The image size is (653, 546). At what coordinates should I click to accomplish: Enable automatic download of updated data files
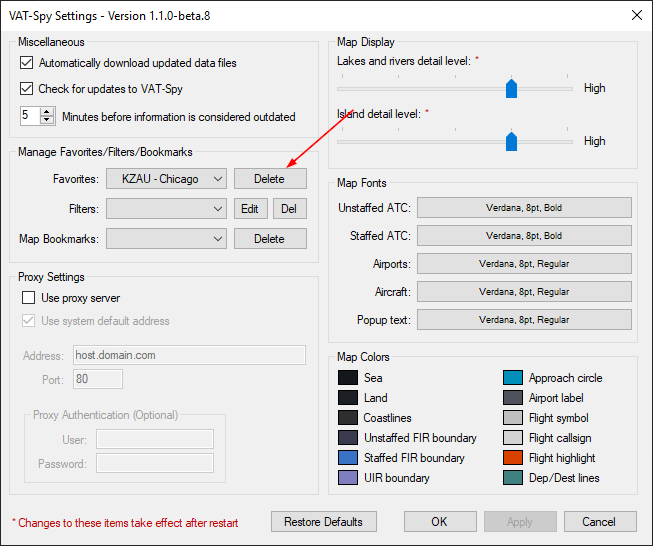[x=27, y=63]
